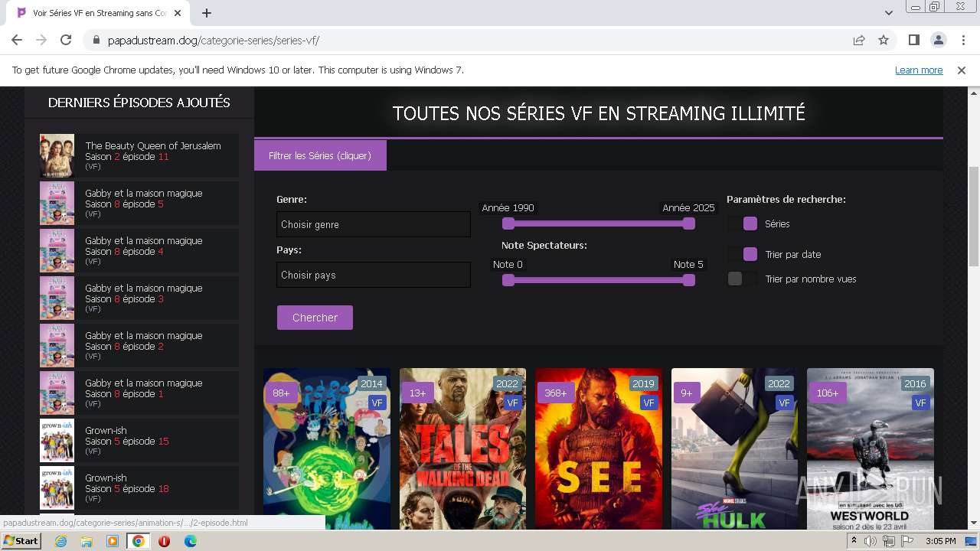Open the browser side panel

914,40
